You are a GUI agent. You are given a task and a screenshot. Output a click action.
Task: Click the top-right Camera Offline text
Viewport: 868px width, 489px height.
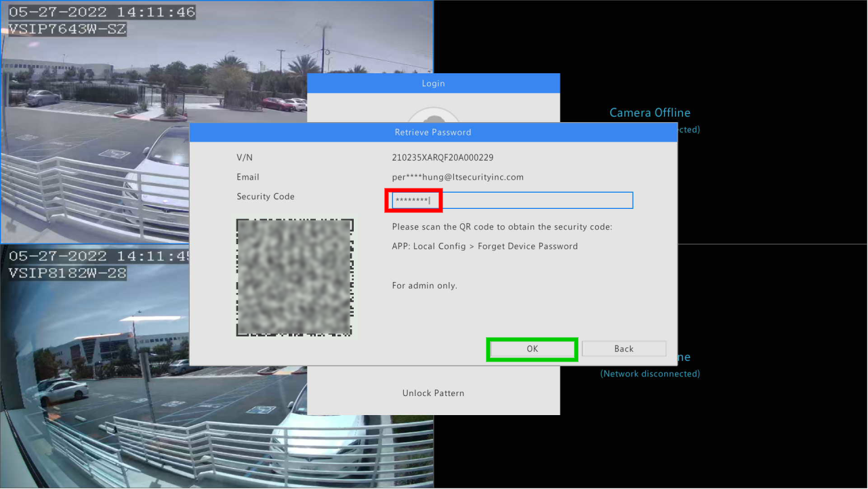click(650, 113)
